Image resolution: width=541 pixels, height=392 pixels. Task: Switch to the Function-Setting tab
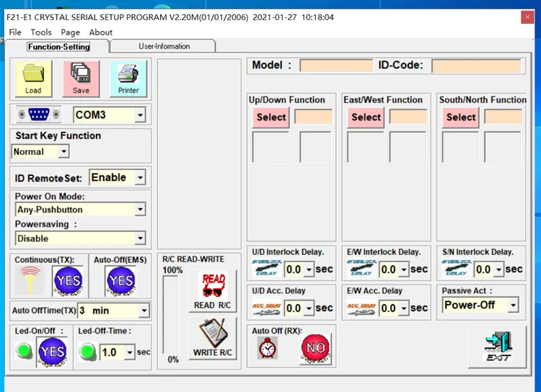click(58, 47)
